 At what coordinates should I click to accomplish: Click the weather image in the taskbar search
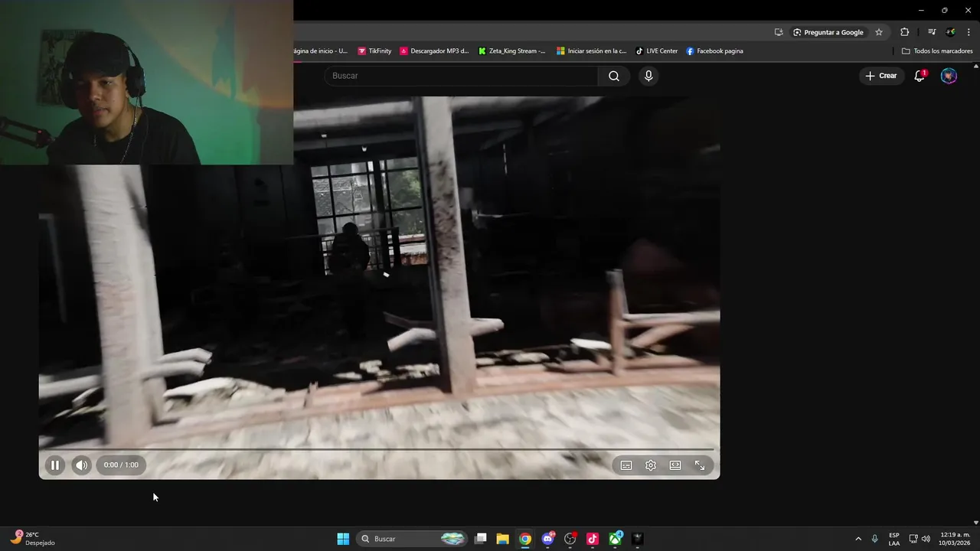pyautogui.click(x=452, y=539)
